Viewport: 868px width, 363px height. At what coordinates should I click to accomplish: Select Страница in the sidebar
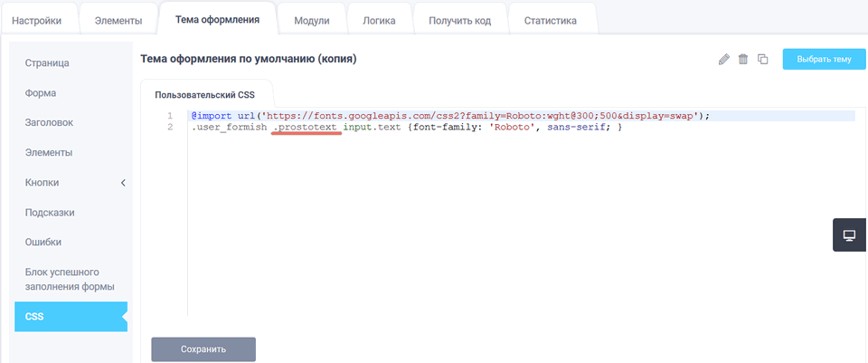click(x=47, y=63)
